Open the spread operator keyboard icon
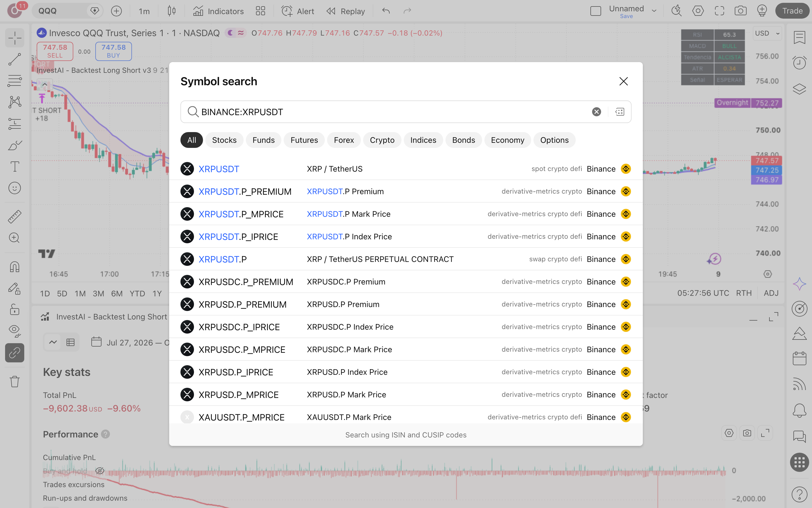Image resolution: width=812 pixels, height=508 pixels. coord(619,112)
